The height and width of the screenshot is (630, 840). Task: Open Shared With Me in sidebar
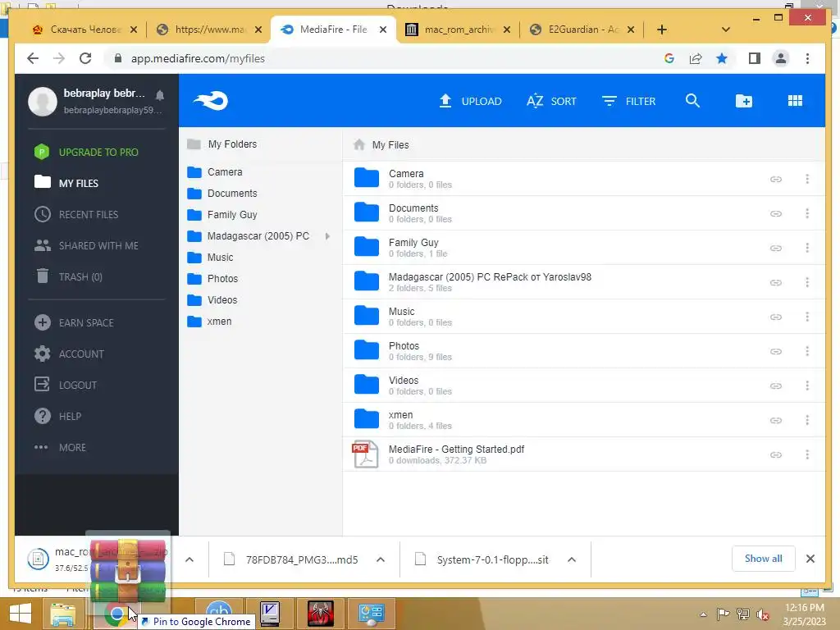coord(86,245)
